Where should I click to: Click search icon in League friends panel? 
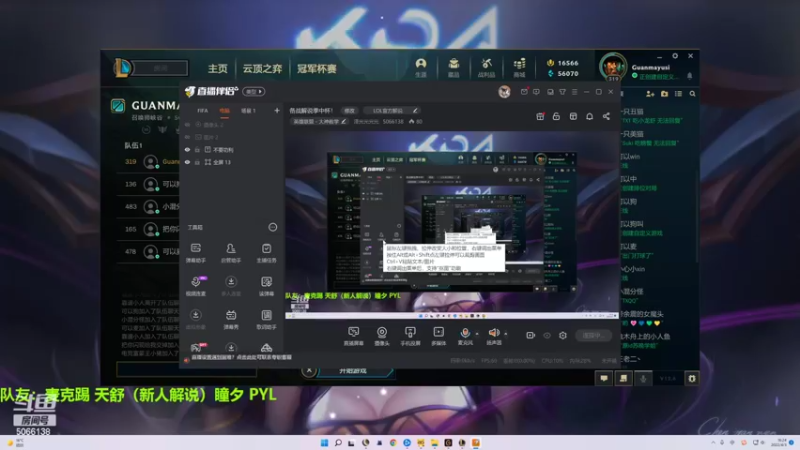692,94
